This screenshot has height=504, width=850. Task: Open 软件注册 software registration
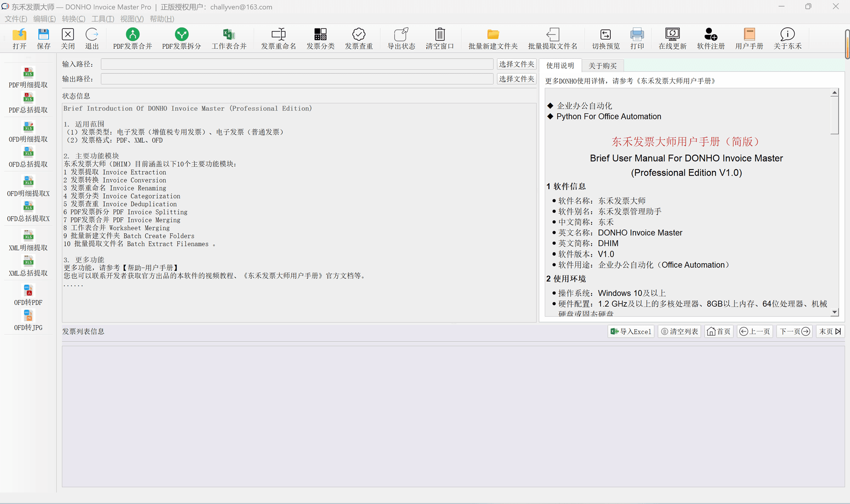tap(711, 39)
